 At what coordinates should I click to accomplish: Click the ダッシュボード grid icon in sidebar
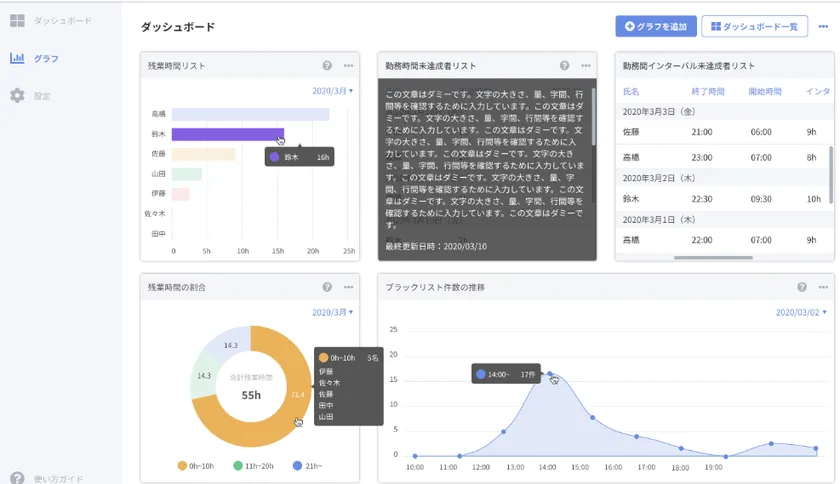[x=17, y=21]
